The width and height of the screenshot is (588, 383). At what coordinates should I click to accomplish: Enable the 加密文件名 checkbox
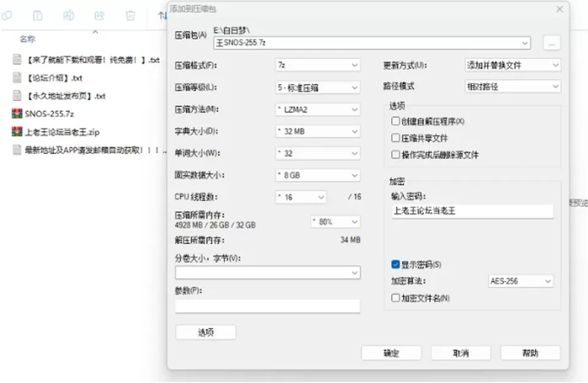[x=395, y=298]
